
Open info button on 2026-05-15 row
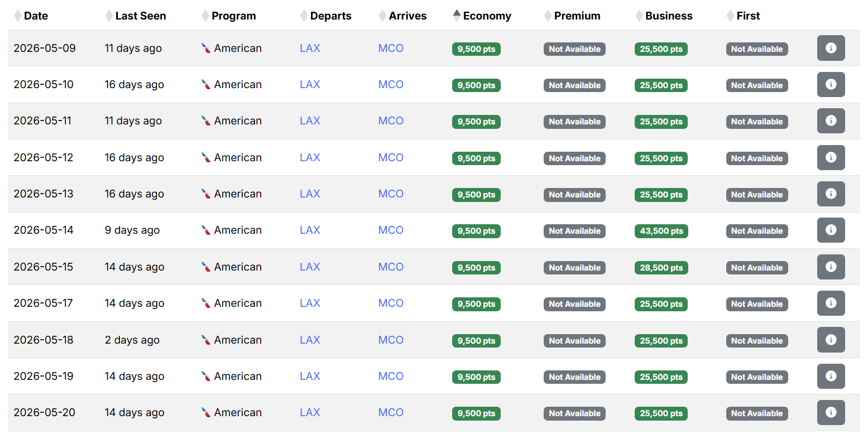pyautogui.click(x=831, y=267)
